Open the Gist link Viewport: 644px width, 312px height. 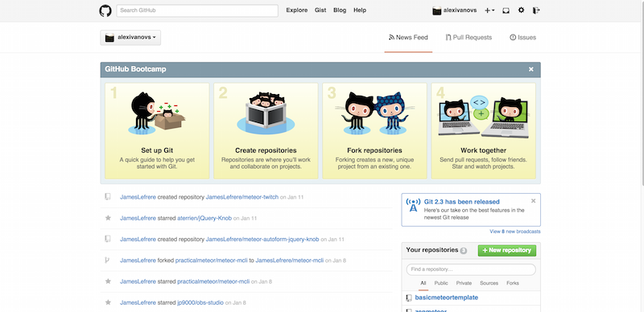click(320, 10)
